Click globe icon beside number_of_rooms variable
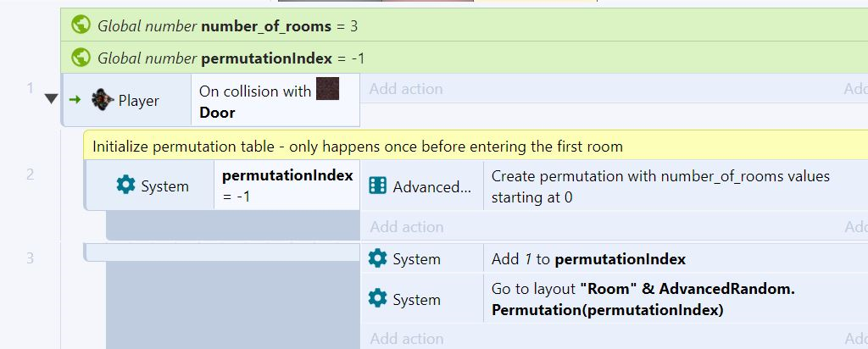Screen dimensions: 868x349 click(x=81, y=25)
